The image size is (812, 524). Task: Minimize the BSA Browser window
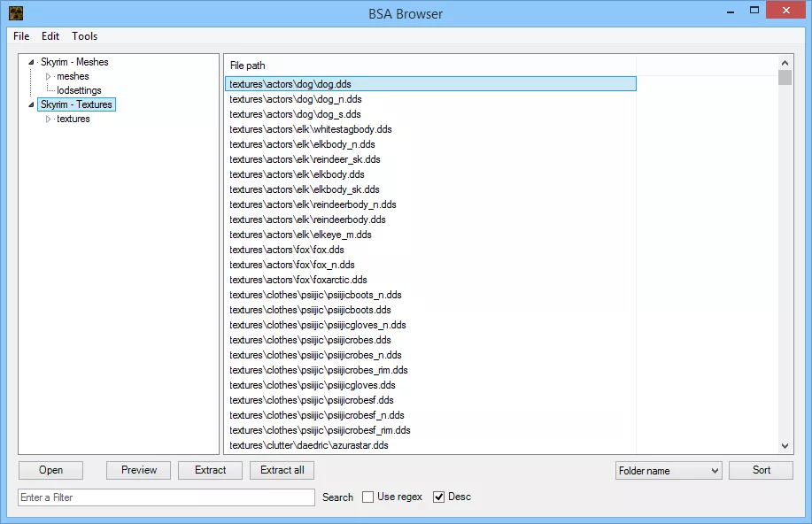pyautogui.click(x=731, y=12)
